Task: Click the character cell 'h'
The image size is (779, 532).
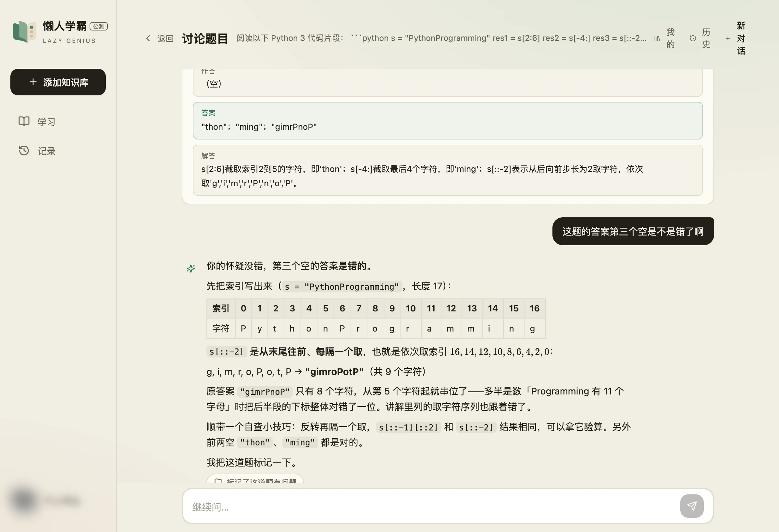Action: click(292, 328)
